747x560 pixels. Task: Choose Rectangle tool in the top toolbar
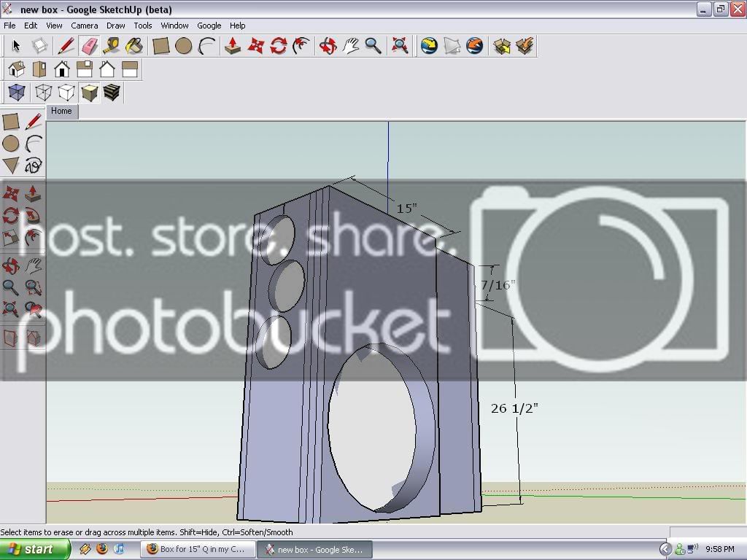click(161, 46)
